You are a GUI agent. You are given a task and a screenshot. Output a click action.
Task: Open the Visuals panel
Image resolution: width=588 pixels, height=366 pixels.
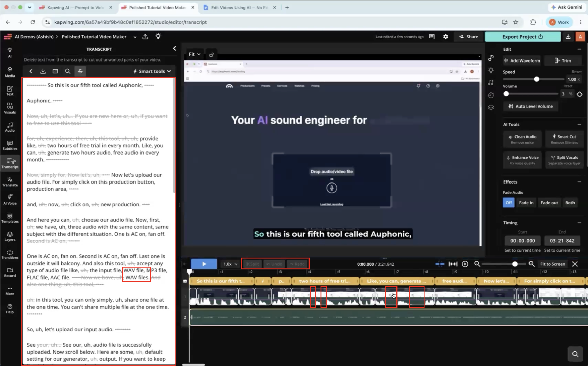click(x=10, y=108)
